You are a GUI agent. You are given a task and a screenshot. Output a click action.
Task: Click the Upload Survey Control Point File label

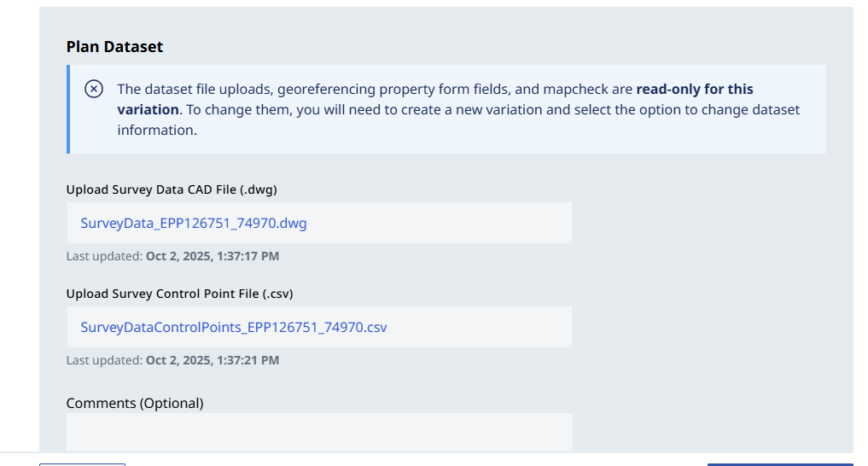[179, 294]
